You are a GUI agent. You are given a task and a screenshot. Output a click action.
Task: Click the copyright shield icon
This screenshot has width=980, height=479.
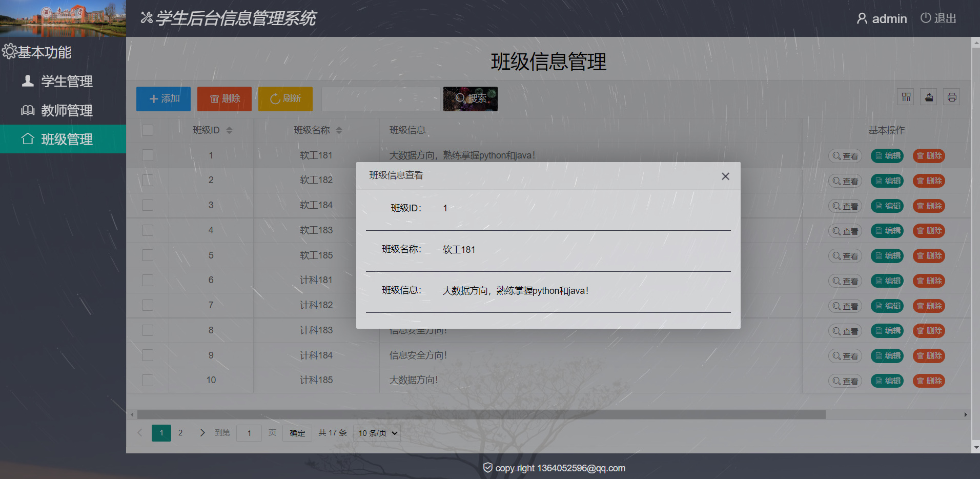click(488, 468)
